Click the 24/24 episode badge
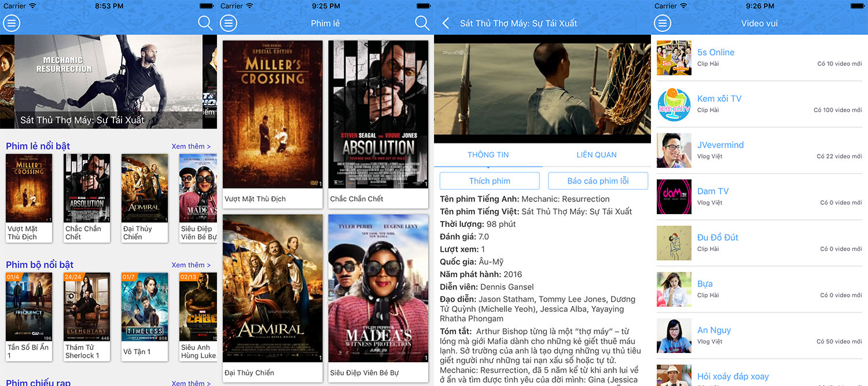 (73, 277)
